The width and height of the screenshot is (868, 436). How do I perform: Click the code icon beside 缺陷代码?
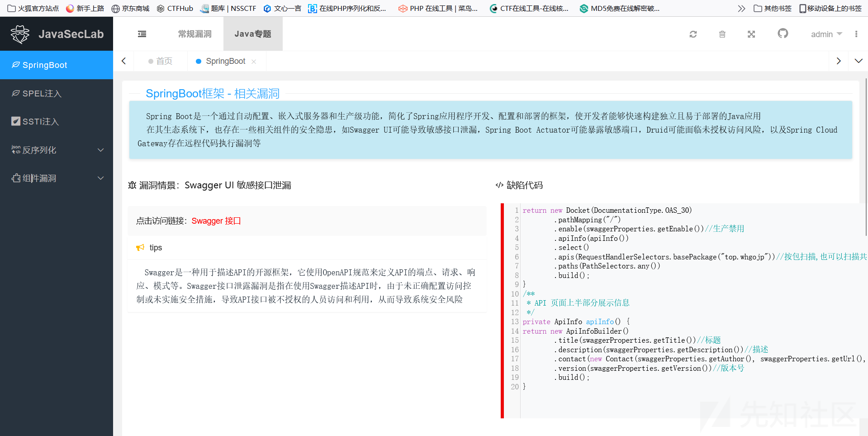499,185
